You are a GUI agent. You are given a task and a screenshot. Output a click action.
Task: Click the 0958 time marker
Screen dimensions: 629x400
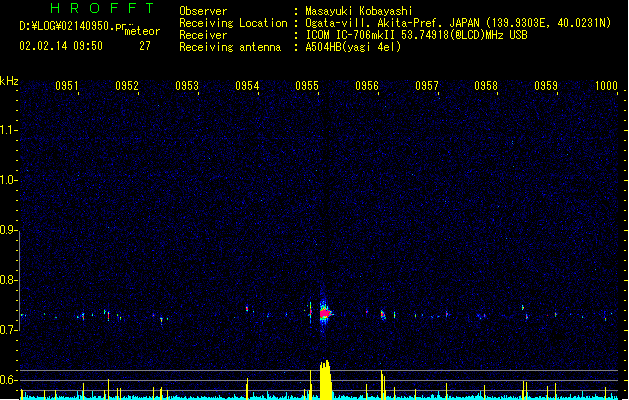[486, 86]
